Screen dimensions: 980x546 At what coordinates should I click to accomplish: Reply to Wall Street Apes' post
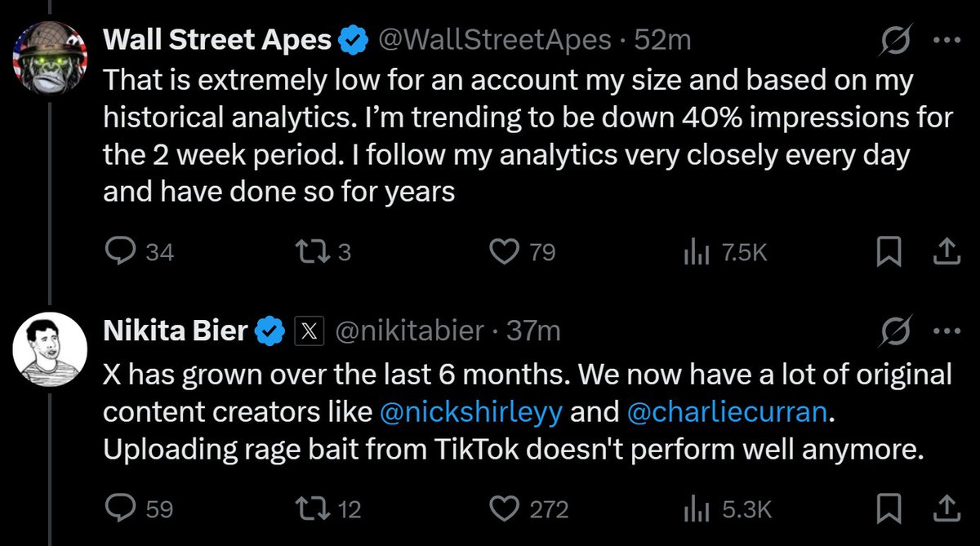122,254
